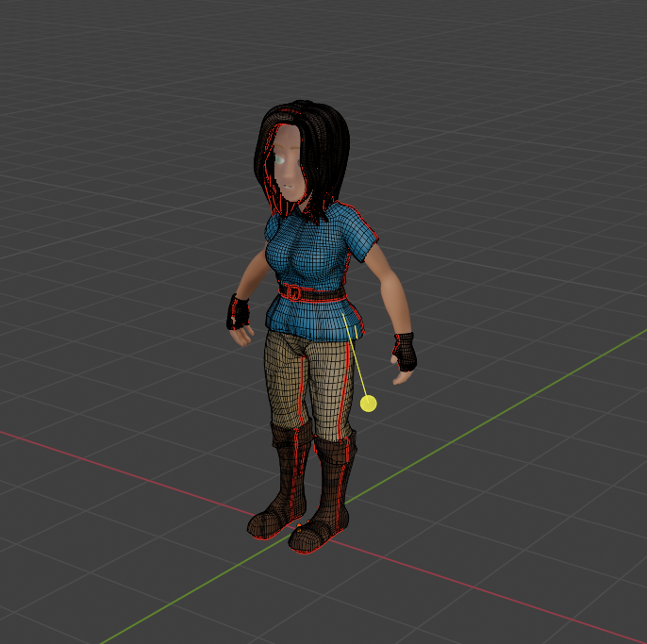Click the yellow circular handle near the hip
The width and height of the screenshot is (647, 644).
368,404
